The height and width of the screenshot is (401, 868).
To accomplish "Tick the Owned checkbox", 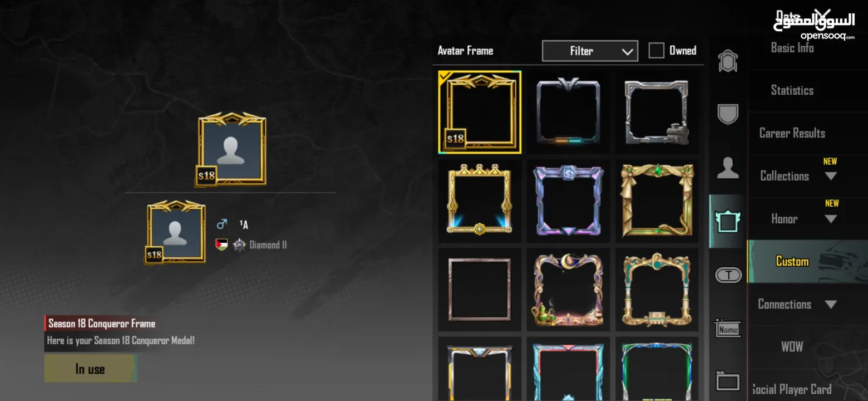I will click(x=657, y=51).
